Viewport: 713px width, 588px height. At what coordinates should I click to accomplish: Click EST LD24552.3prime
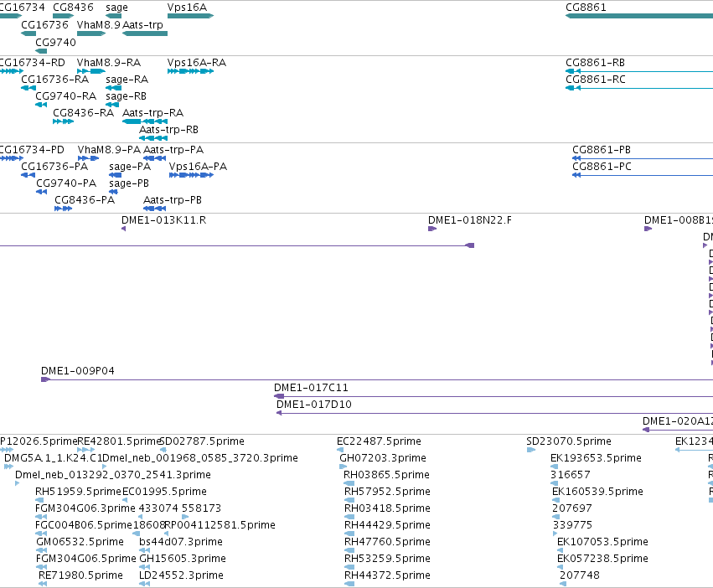(x=145, y=585)
